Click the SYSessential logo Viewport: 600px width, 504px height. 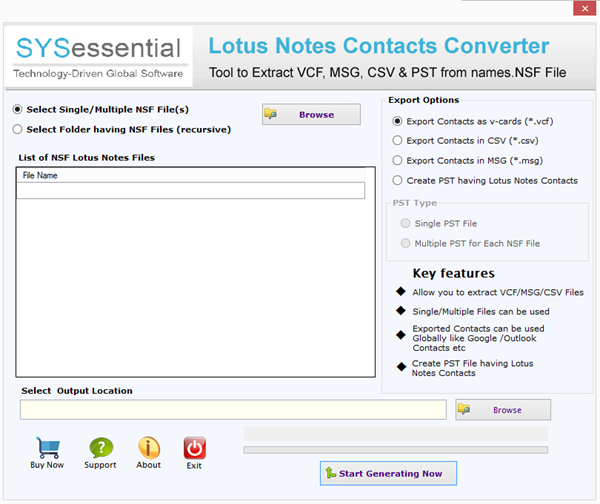98,56
